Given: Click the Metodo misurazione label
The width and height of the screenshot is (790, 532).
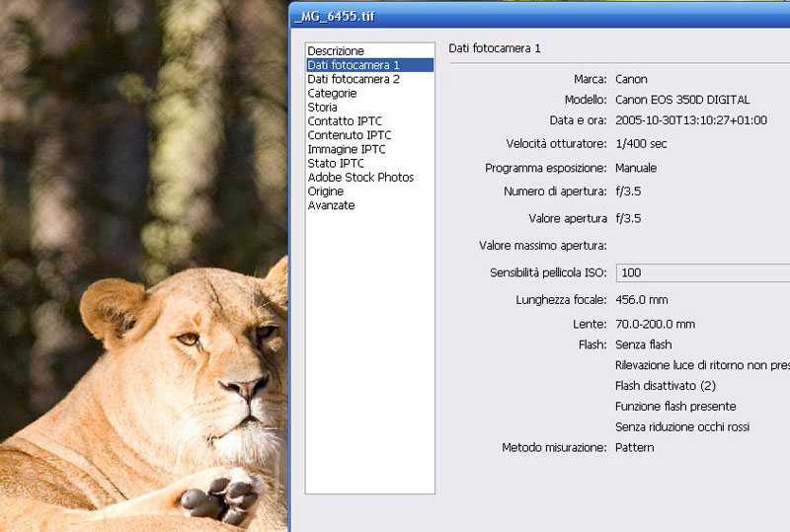Looking at the screenshot, I should (554, 447).
